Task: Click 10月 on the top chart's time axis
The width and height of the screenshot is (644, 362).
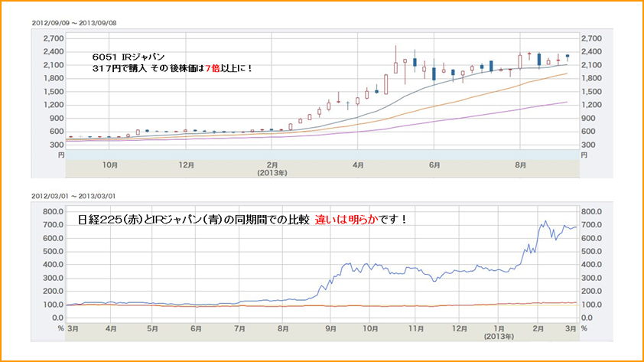Action: point(109,165)
